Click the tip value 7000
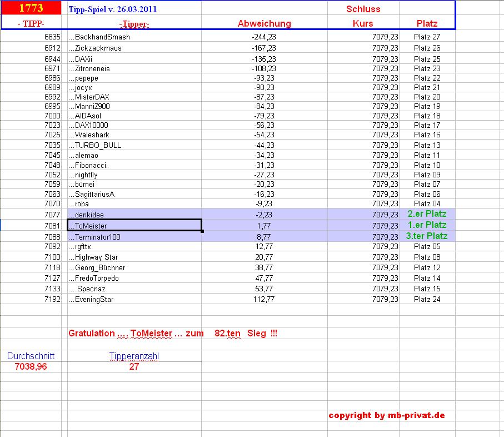This screenshot has height=437, width=504. pos(52,116)
